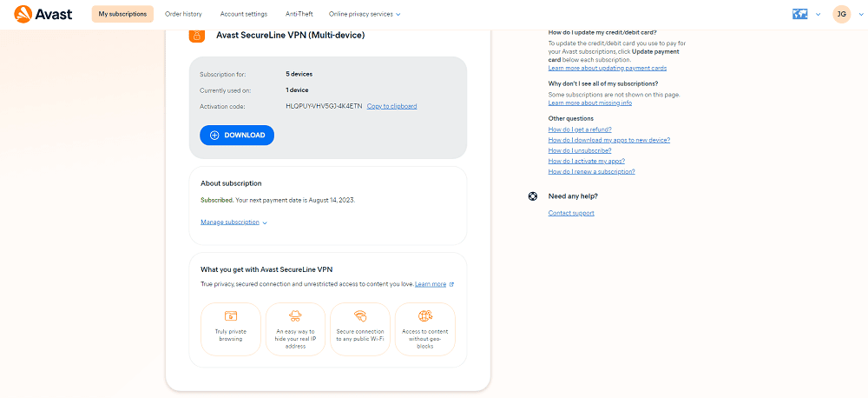This screenshot has height=398, width=868.
Task: Open the JG account avatar
Action: pyautogui.click(x=841, y=15)
